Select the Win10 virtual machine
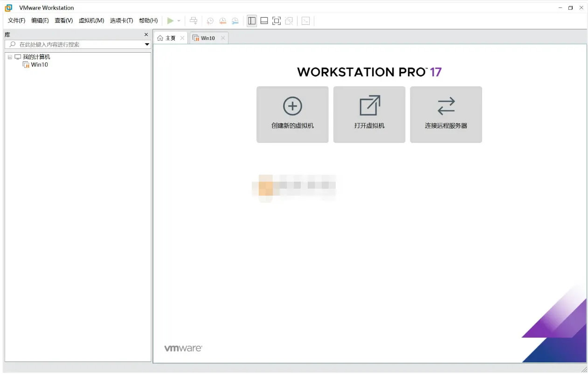Screen dimensions: 588x375 [x=39, y=65]
